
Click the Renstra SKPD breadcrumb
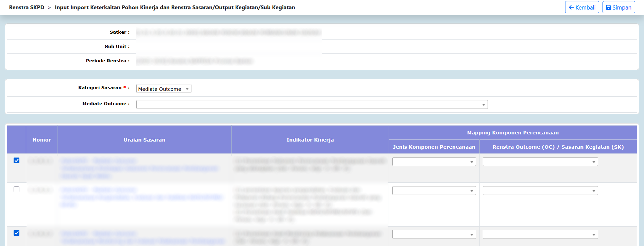[x=27, y=7]
